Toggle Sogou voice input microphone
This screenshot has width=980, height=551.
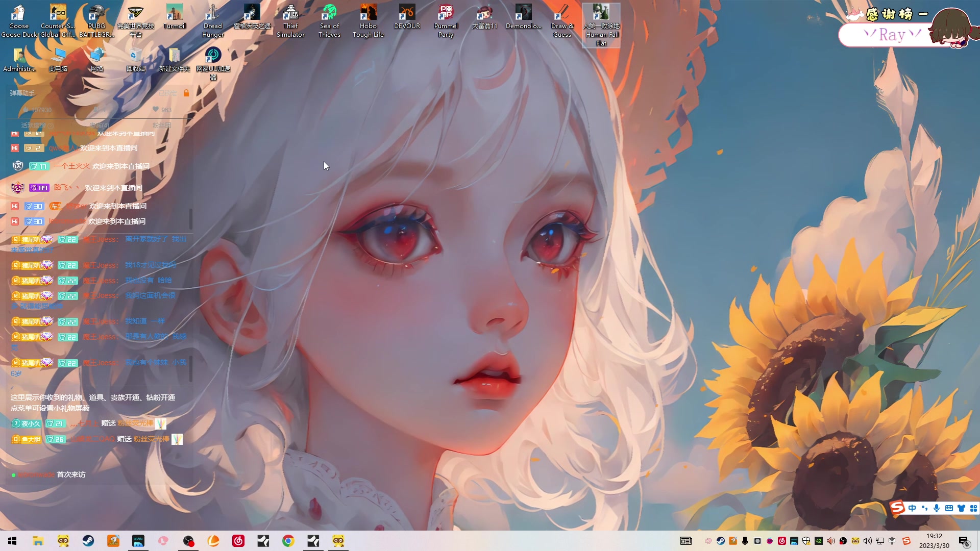pos(937,508)
